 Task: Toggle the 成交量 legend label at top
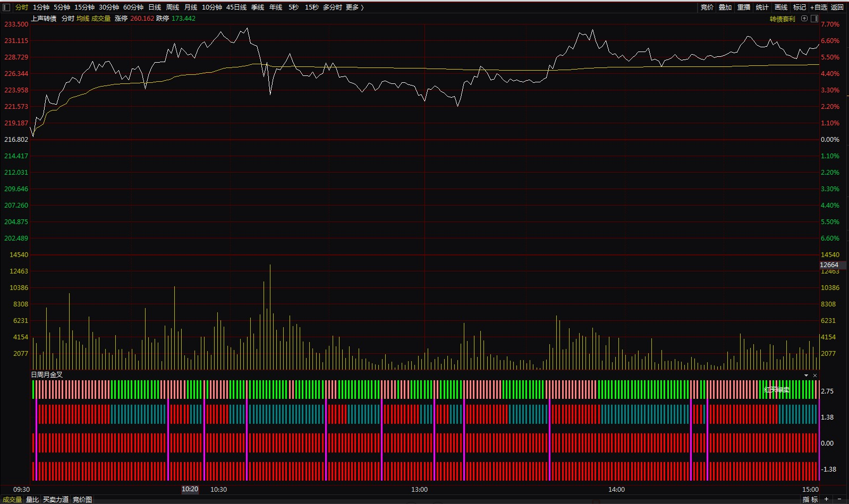[101, 19]
